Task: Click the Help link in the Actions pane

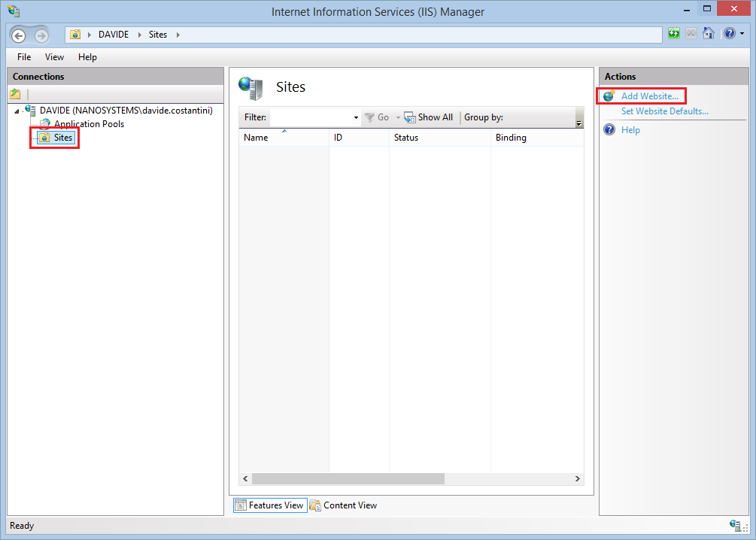Action: [630, 130]
